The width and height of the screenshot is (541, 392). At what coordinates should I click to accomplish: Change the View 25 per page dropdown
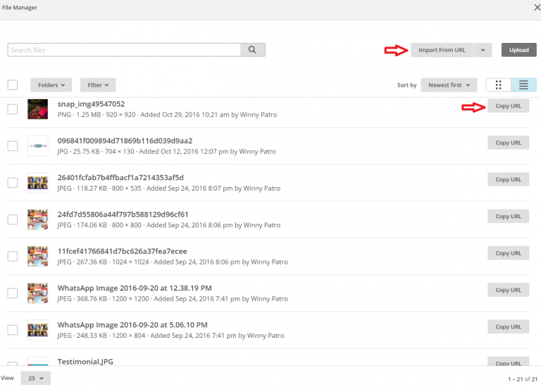click(x=35, y=379)
